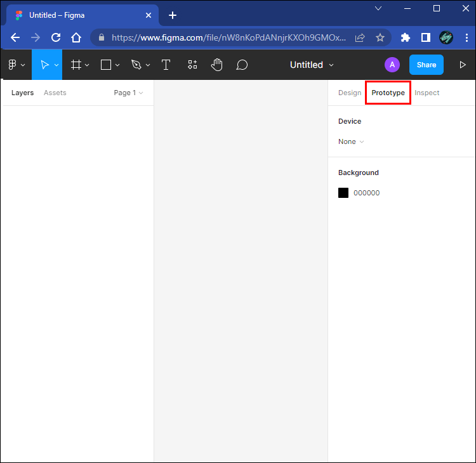This screenshot has width=476, height=463.
Task: Open the Page 1 dropdown
Action: point(128,93)
